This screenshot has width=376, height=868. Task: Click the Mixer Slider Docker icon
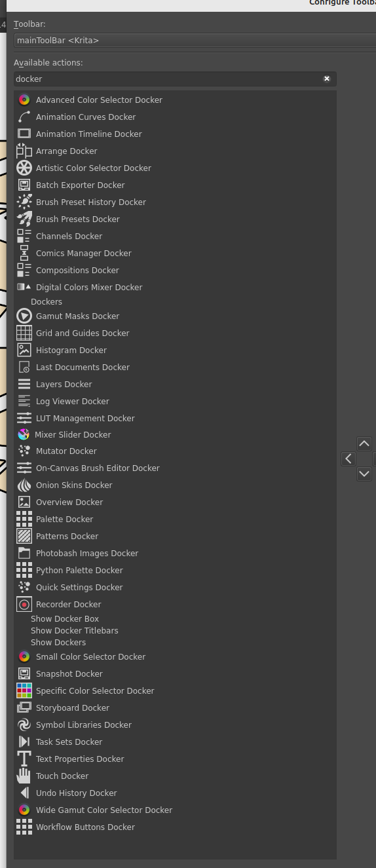point(24,435)
